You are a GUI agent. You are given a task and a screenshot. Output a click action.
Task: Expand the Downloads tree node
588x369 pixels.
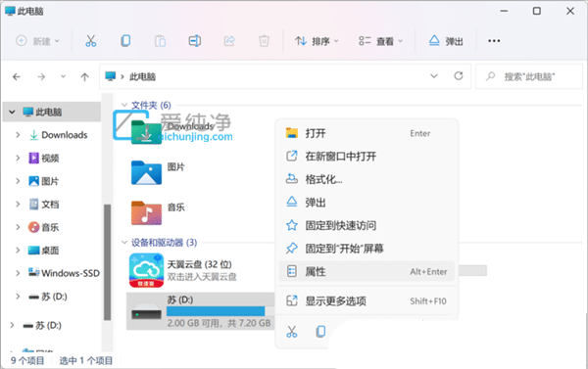(x=18, y=134)
